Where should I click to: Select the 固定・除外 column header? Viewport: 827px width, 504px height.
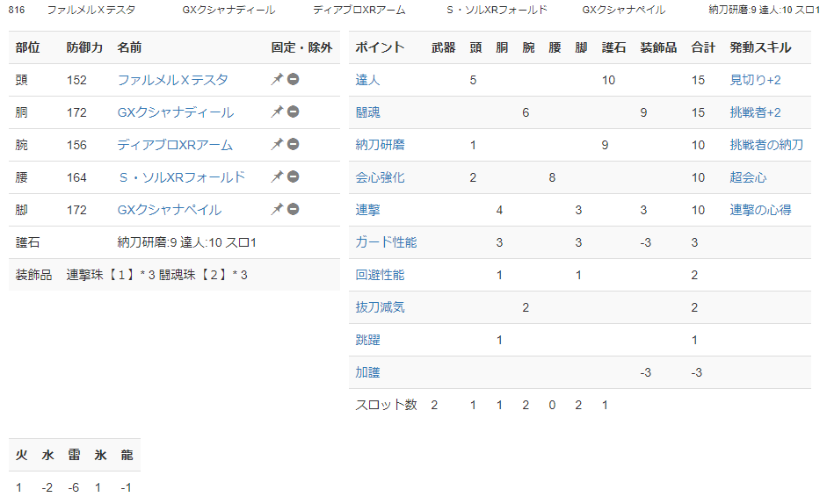click(301, 47)
